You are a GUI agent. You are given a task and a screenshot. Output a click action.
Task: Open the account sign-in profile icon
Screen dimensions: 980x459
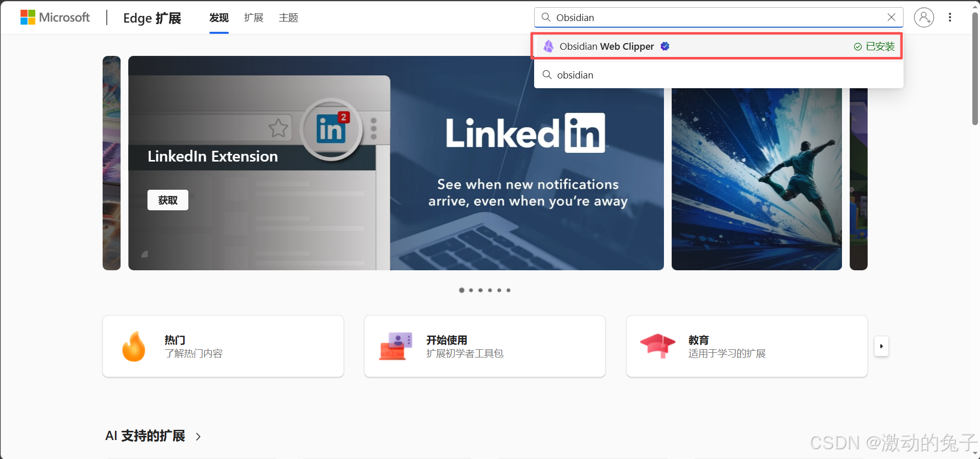coord(924,17)
